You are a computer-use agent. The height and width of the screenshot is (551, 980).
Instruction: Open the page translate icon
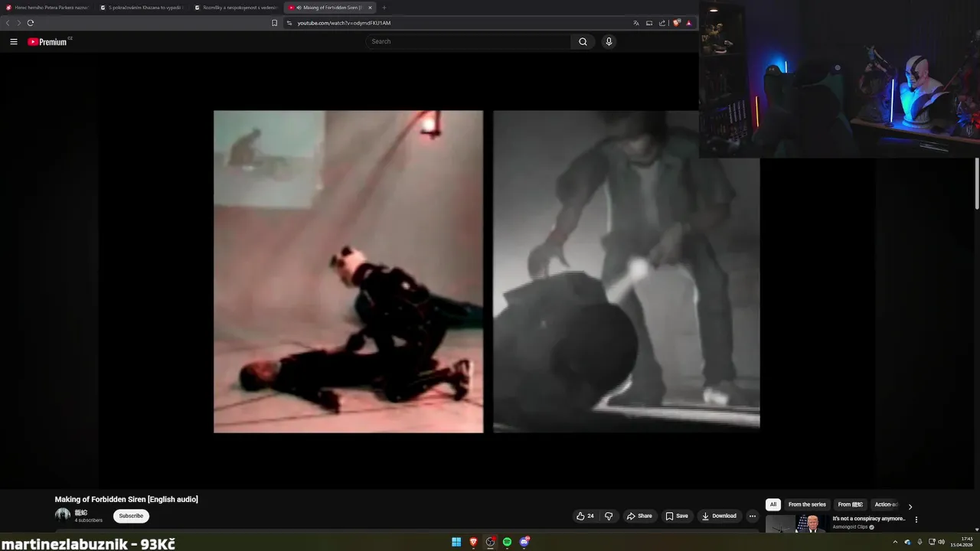tap(636, 23)
